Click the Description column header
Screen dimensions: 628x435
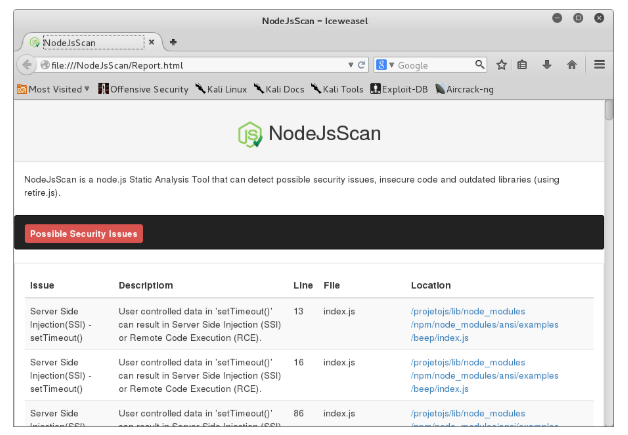point(146,285)
